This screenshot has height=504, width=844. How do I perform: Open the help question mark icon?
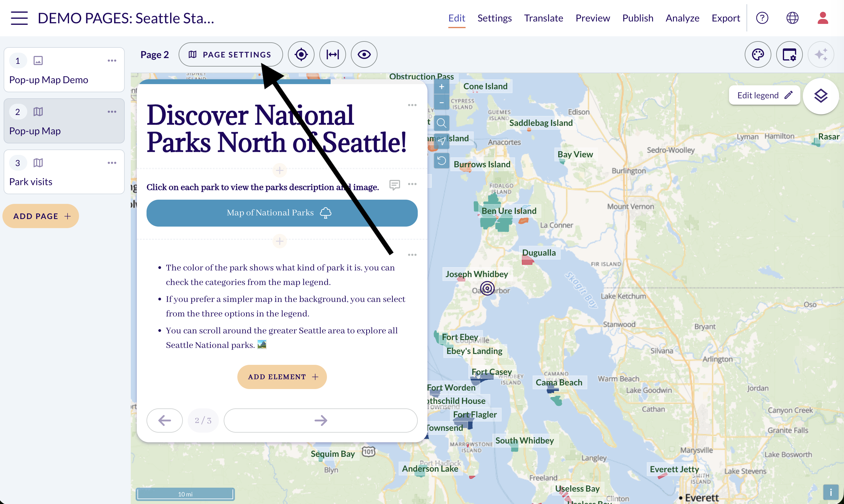[762, 18]
